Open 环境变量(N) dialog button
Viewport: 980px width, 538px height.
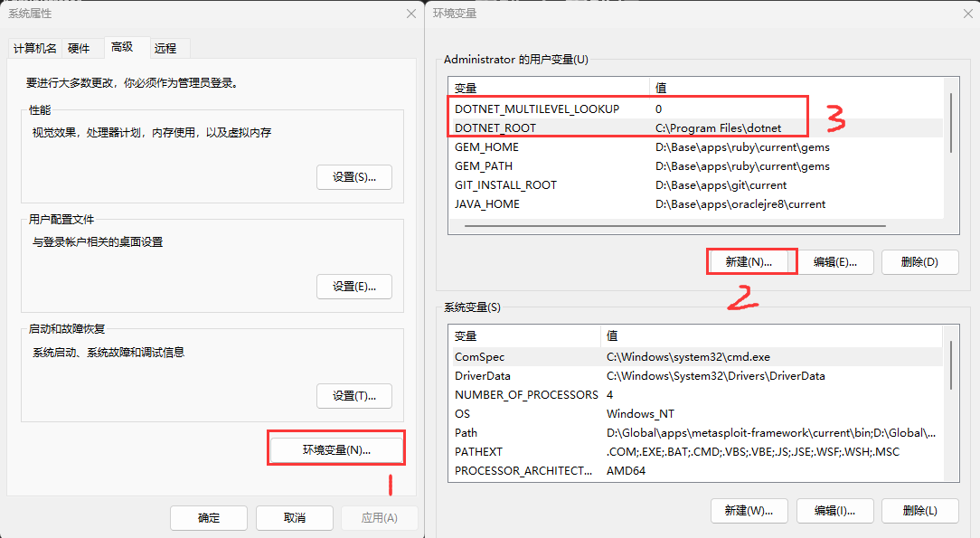(x=336, y=449)
